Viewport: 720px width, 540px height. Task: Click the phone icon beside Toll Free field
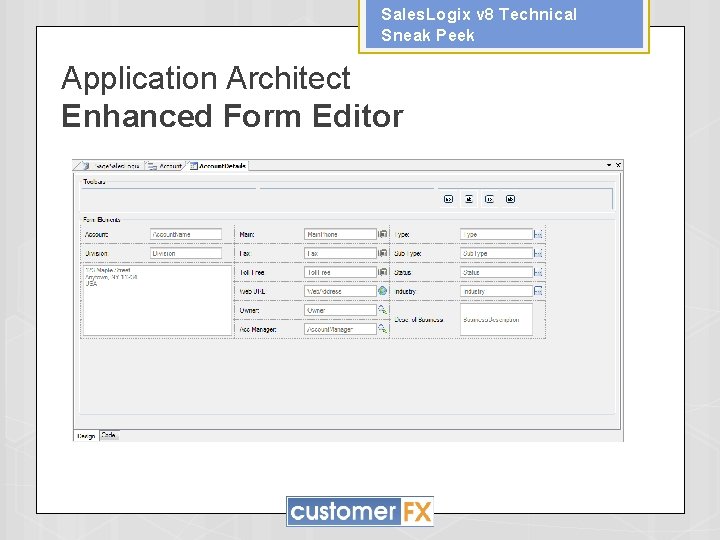click(382, 272)
